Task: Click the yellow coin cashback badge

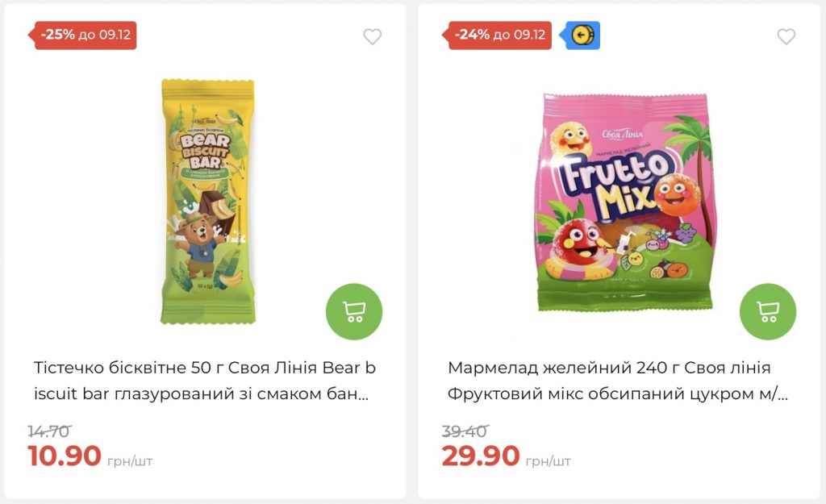Action: [x=582, y=35]
